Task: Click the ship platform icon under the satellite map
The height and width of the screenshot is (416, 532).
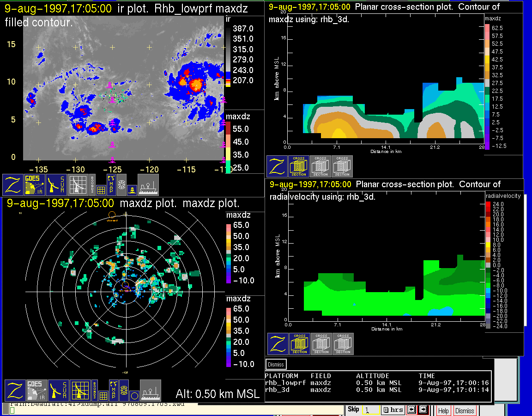Action: [x=148, y=185]
